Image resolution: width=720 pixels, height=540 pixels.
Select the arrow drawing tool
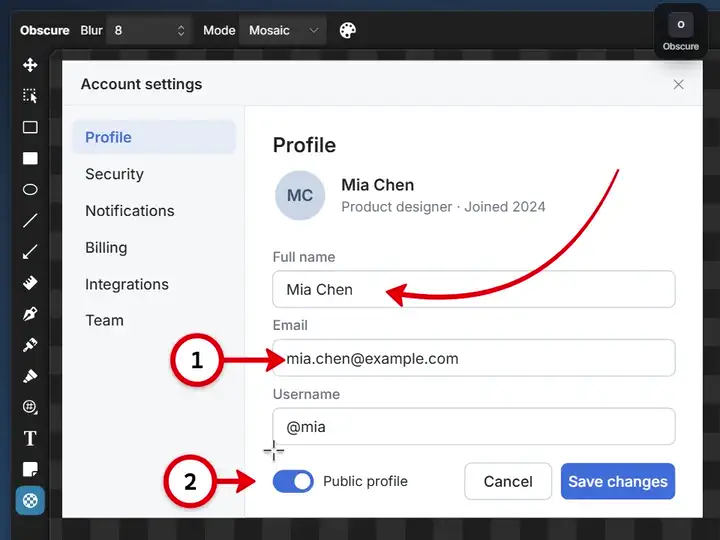[30, 252]
